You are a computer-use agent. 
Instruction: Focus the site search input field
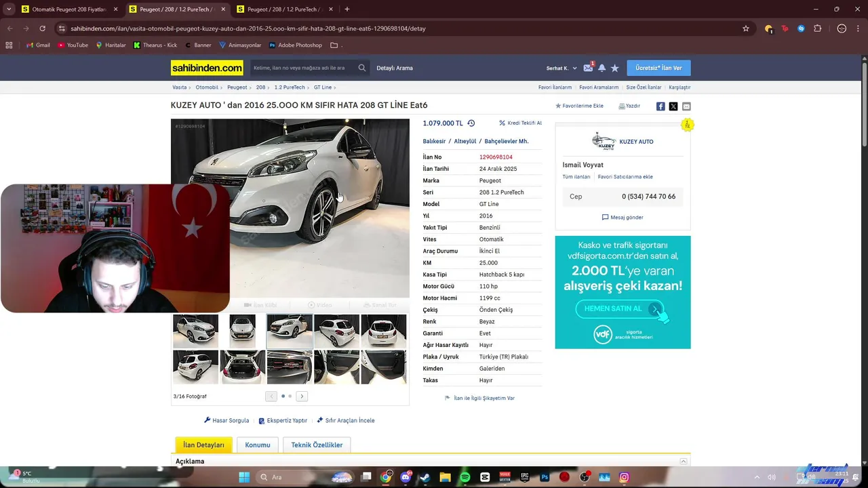click(303, 68)
